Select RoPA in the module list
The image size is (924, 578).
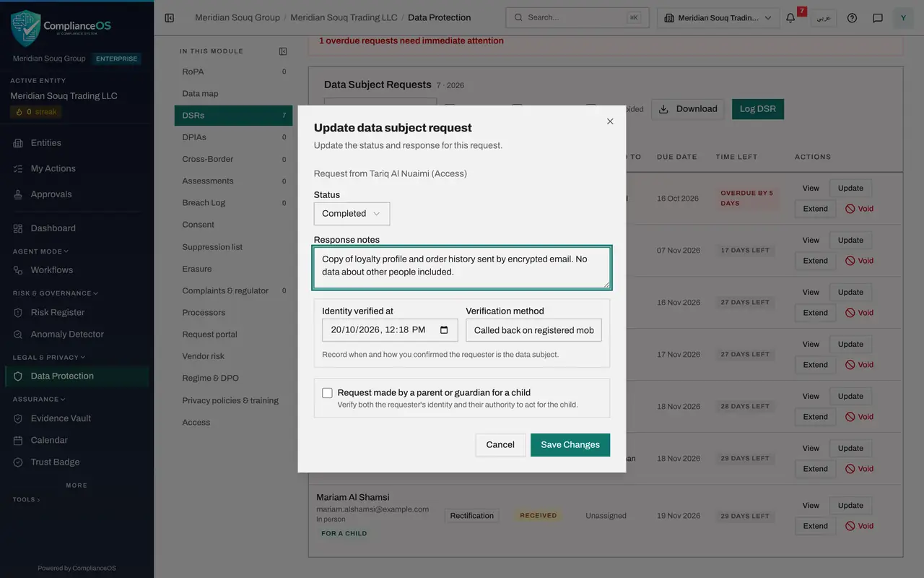[233, 72]
